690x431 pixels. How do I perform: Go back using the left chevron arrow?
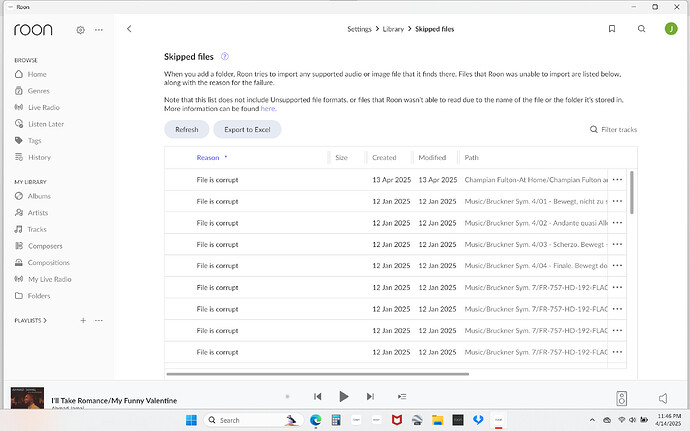(x=129, y=29)
